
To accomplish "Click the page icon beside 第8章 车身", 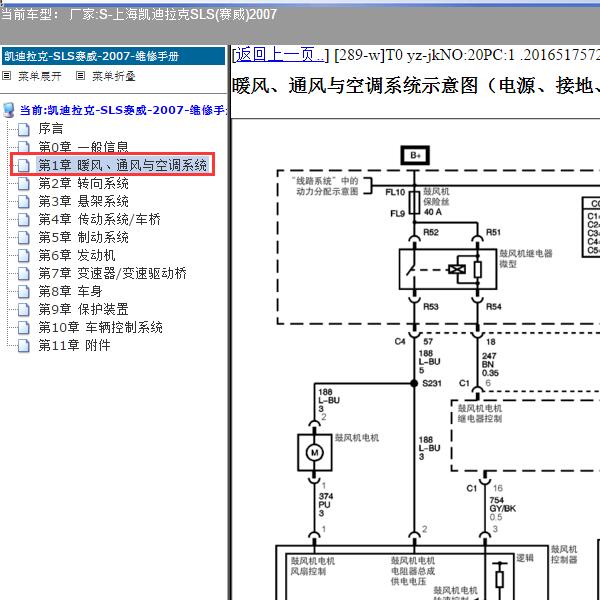I will (24, 292).
